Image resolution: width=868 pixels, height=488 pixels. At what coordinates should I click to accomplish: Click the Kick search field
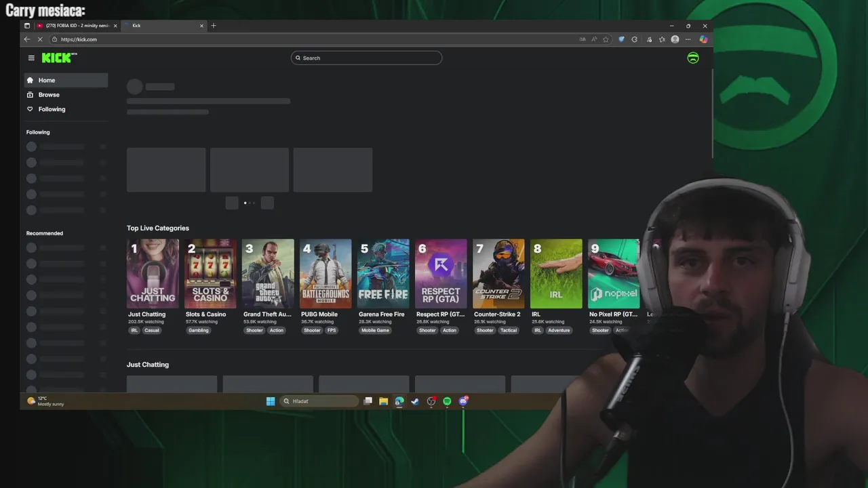pos(366,58)
